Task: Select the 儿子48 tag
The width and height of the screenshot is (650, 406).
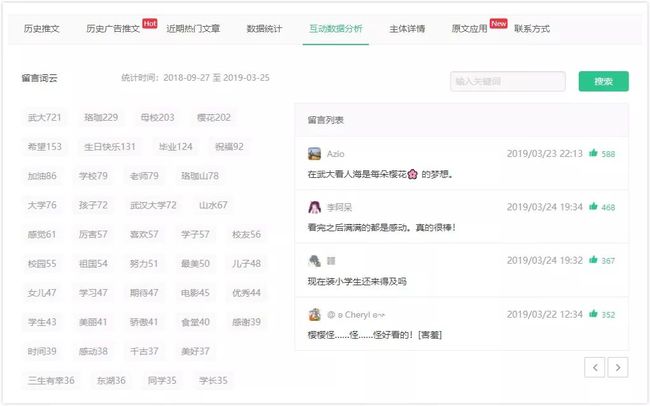Action: click(x=247, y=263)
